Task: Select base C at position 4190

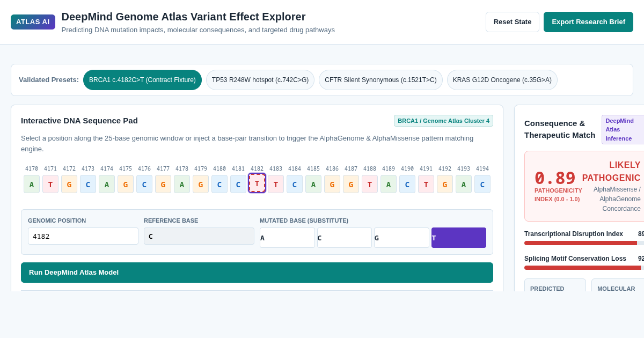Action: pos(407,184)
